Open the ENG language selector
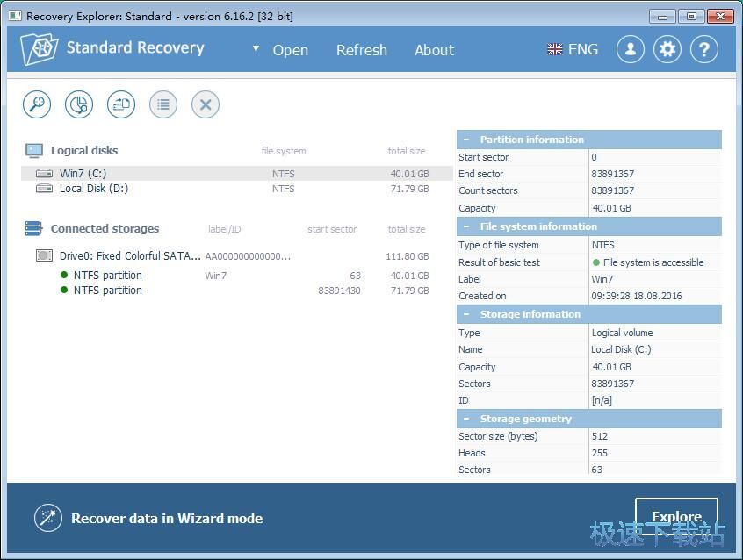Viewport: 743px width, 560px height. [572, 50]
